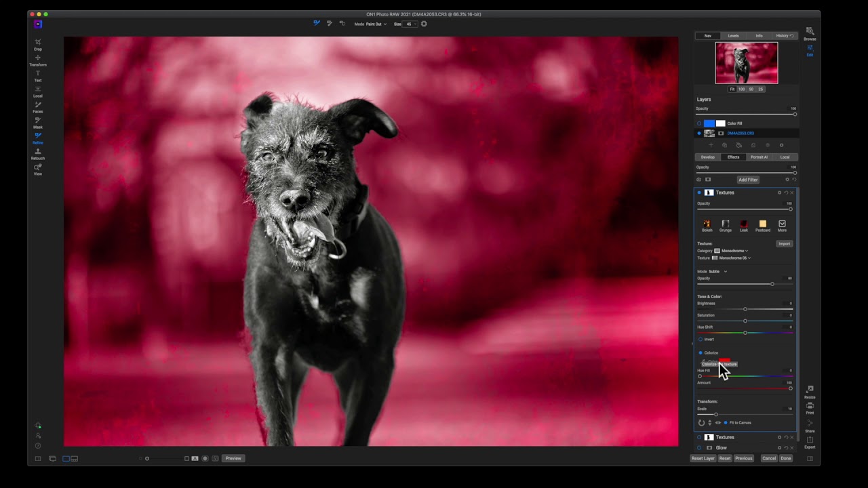Toggle Color Fill layer visibility
The width and height of the screenshot is (868, 488).
point(699,123)
